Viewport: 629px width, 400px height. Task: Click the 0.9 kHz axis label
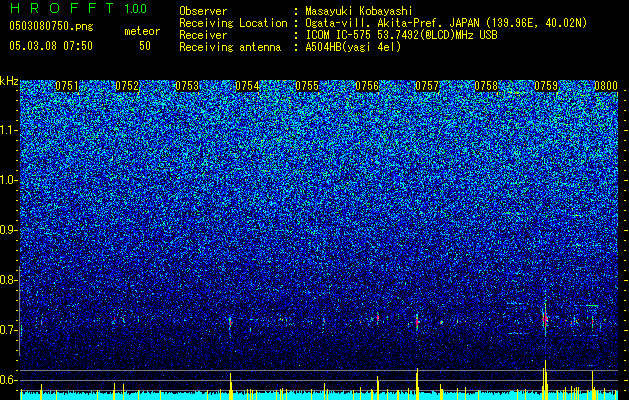pos(9,230)
